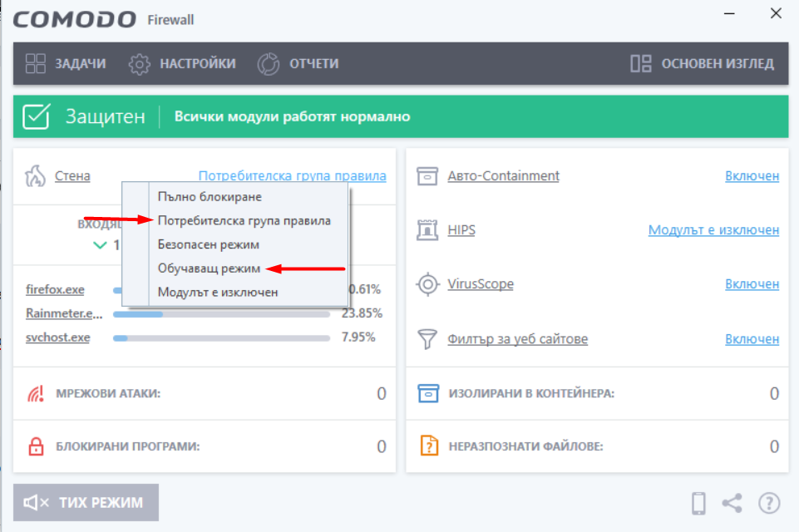Click the svchost.exe traffic progress bar
Image resolution: width=799 pixels, height=532 pixels.
pos(221,338)
